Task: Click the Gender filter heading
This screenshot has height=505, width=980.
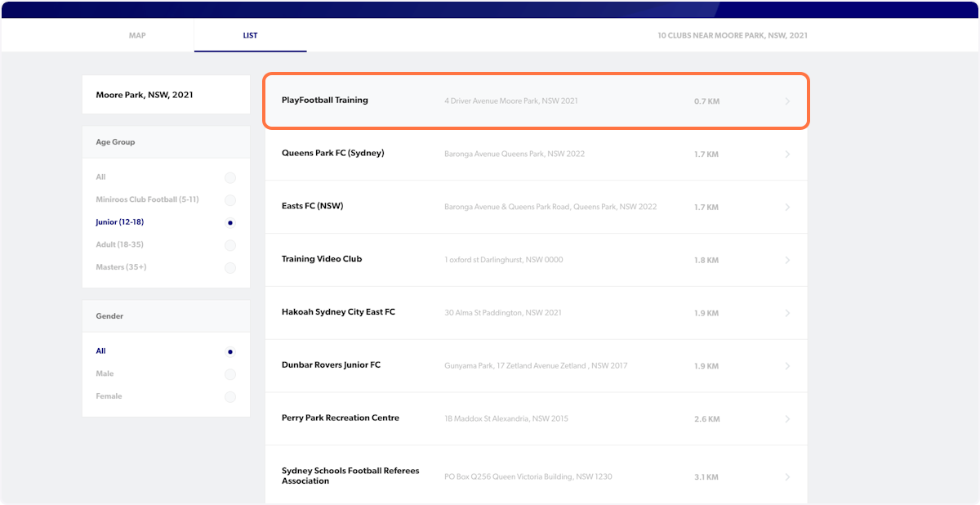Action: tap(109, 316)
